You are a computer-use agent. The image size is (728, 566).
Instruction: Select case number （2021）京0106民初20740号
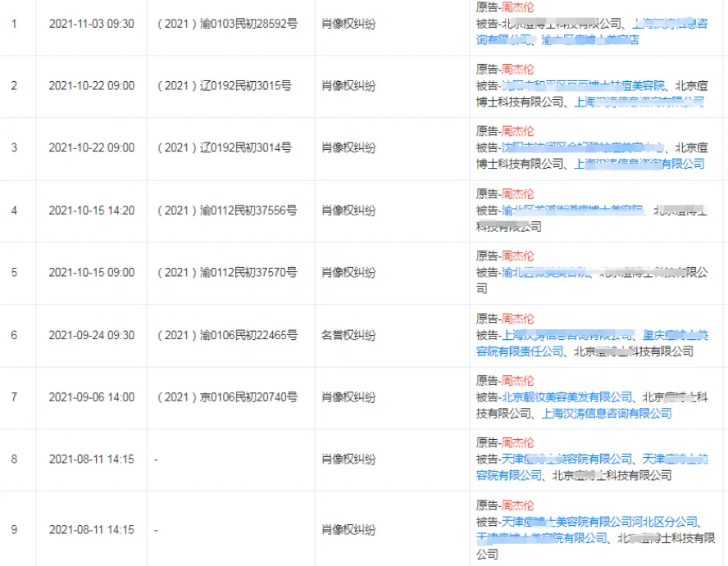tap(228, 397)
